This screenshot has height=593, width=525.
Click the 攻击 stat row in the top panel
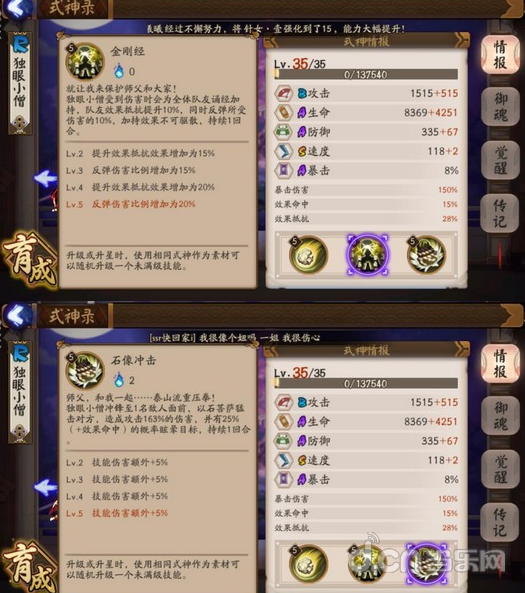[x=367, y=93]
